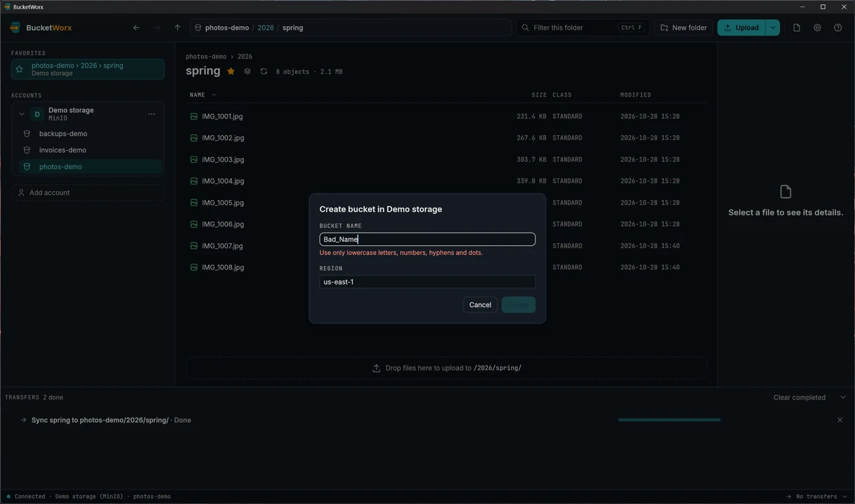The image size is (855, 504).
Task: Click into the Bucket name field
Action: tap(428, 239)
